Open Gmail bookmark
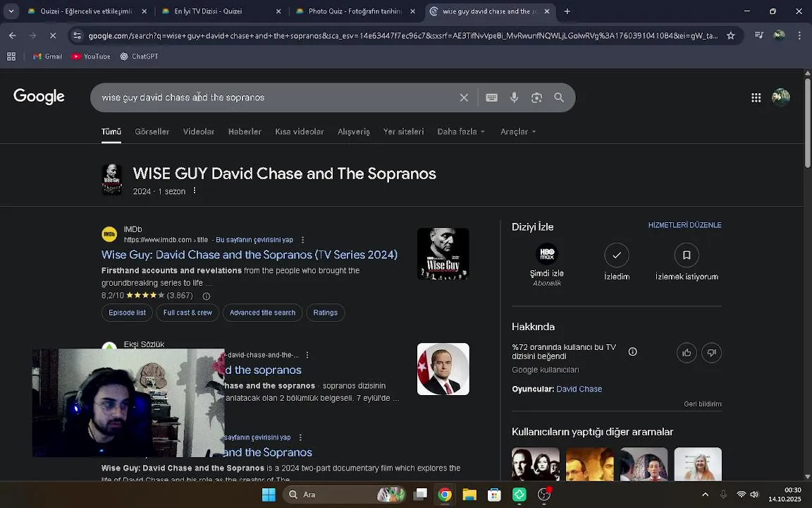This screenshot has width=812, height=508. (x=48, y=56)
